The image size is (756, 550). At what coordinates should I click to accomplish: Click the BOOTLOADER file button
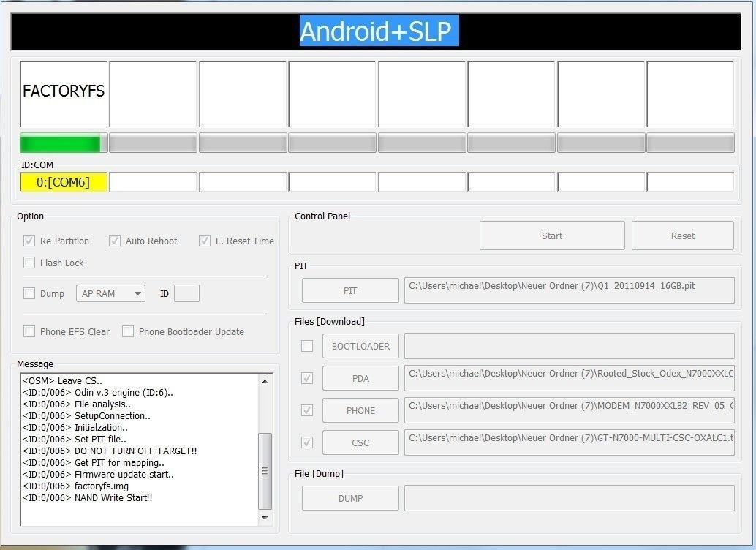360,346
